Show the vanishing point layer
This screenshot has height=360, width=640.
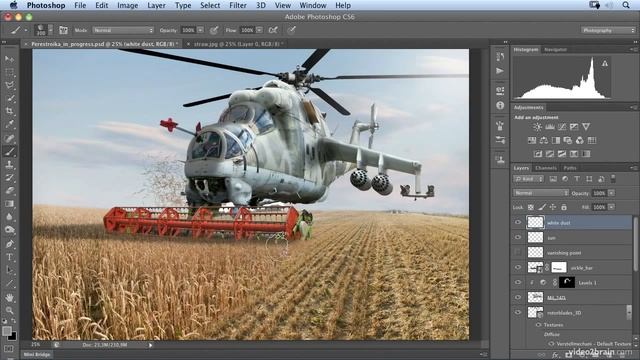518,252
